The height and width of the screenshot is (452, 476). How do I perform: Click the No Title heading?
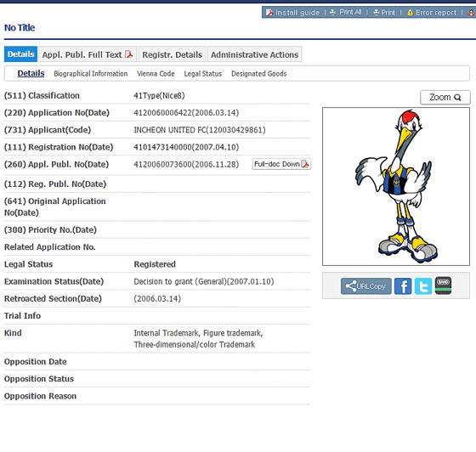pos(20,27)
